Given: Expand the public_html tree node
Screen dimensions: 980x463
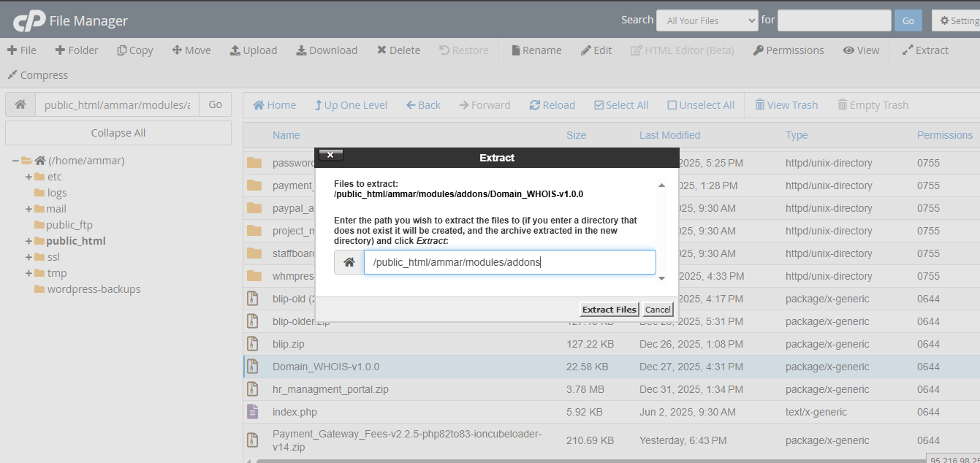Looking at the screenshot, I should [29, 241].
